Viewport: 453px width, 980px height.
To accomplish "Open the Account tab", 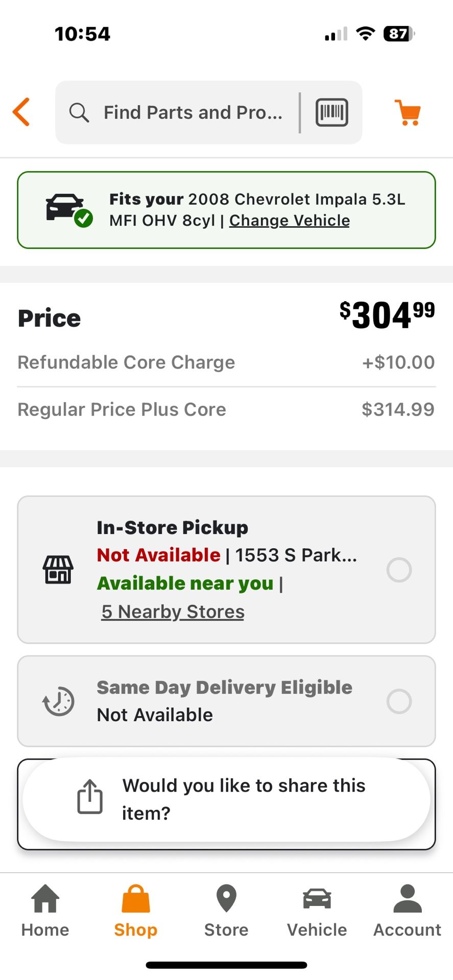I will click(407, 912).
